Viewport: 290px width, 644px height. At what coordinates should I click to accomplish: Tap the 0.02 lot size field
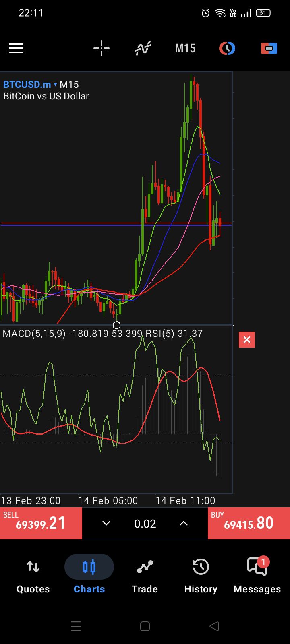click(145, 523)
